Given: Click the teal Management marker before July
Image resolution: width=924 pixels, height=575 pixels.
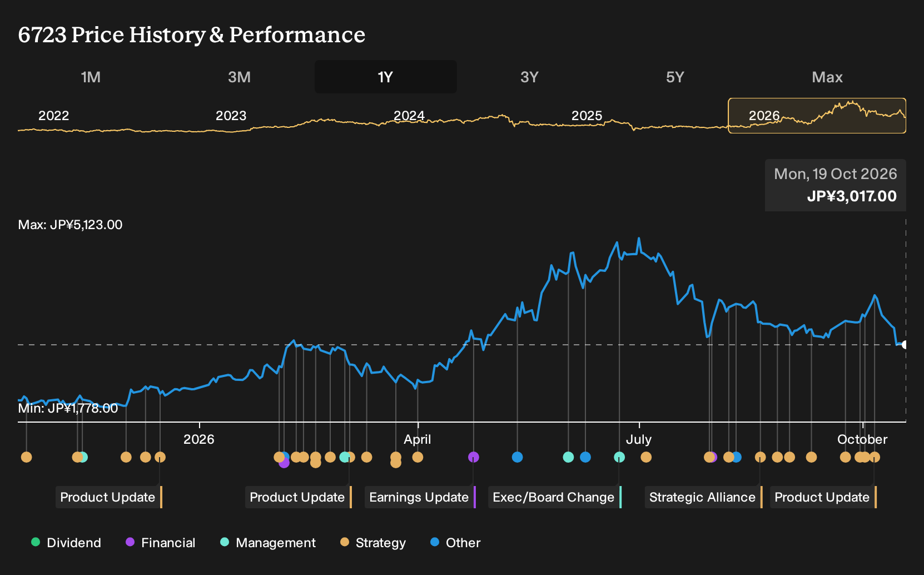Looking at the screenshot, I should [619, 457].
